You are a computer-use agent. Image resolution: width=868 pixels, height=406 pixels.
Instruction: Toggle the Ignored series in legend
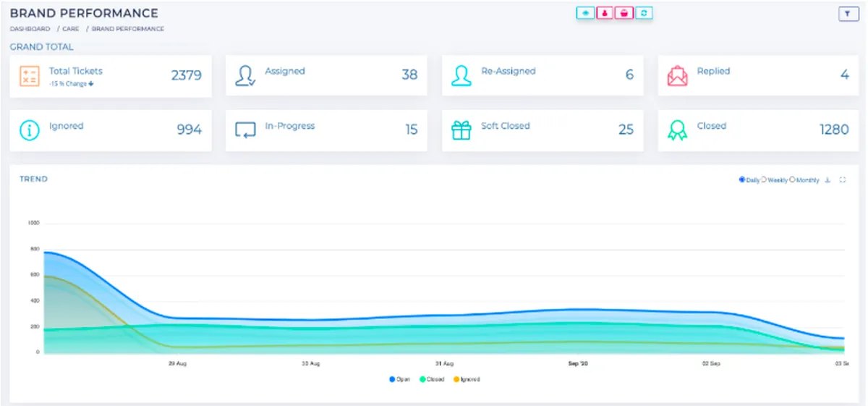click(x=467, y=379)
